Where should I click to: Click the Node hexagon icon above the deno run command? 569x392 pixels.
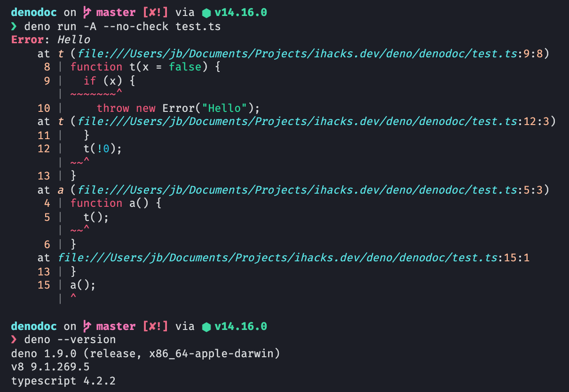(x=206, y=13)
